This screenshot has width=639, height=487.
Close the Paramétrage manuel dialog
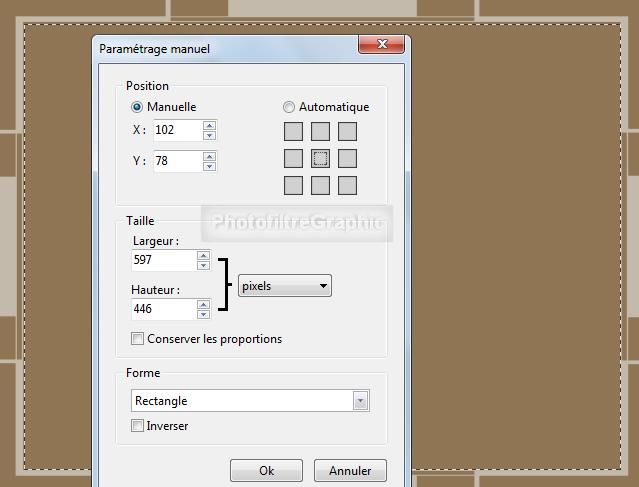pyautogui.click(x=382, y=44)
